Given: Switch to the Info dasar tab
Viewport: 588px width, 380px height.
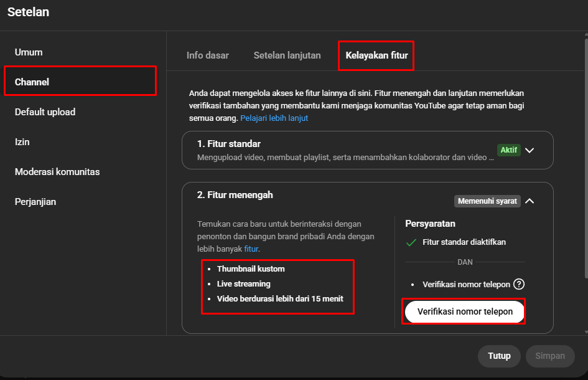Looking at the screenshot, I should tap(208, 55).
